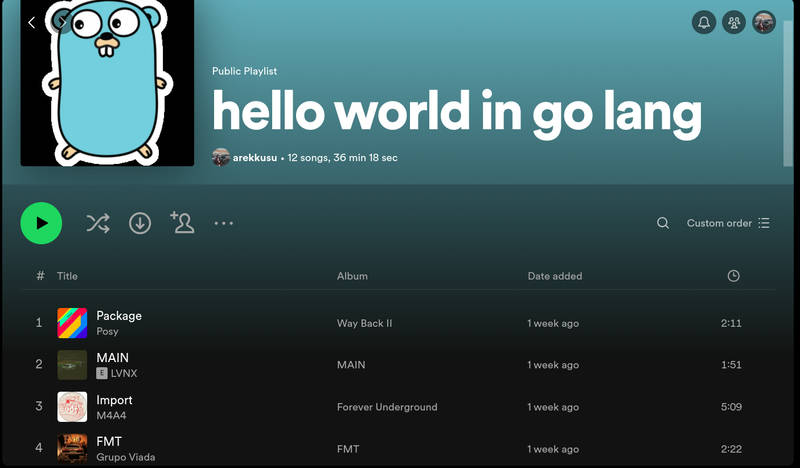
Task: Sort by the Title column header
Action: (x=67, y=276)
